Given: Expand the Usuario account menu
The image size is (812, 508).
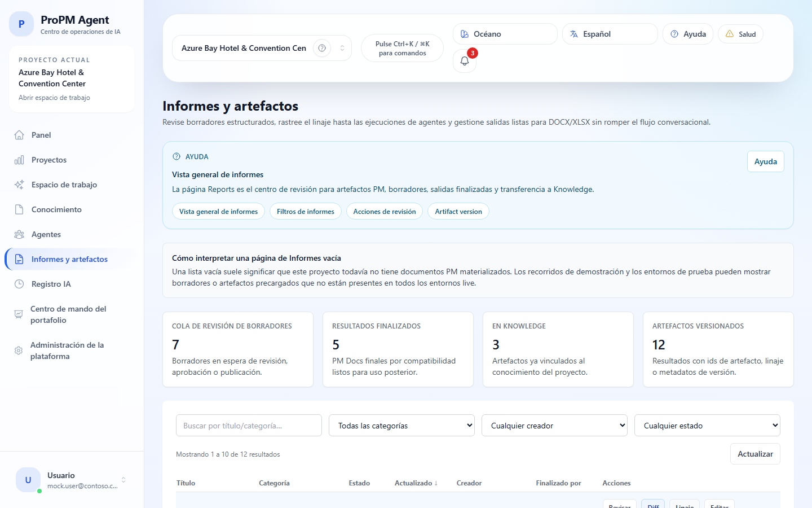Looking at the screenshot, I should 123,480.
